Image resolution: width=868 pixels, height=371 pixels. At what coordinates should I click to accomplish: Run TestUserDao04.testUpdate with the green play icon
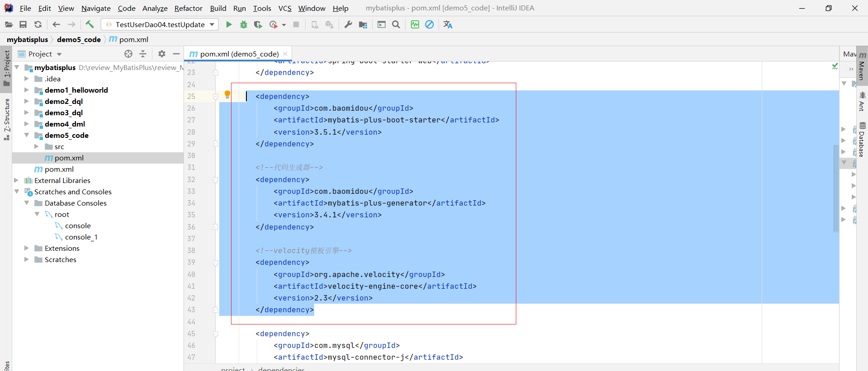click(229, 24)
